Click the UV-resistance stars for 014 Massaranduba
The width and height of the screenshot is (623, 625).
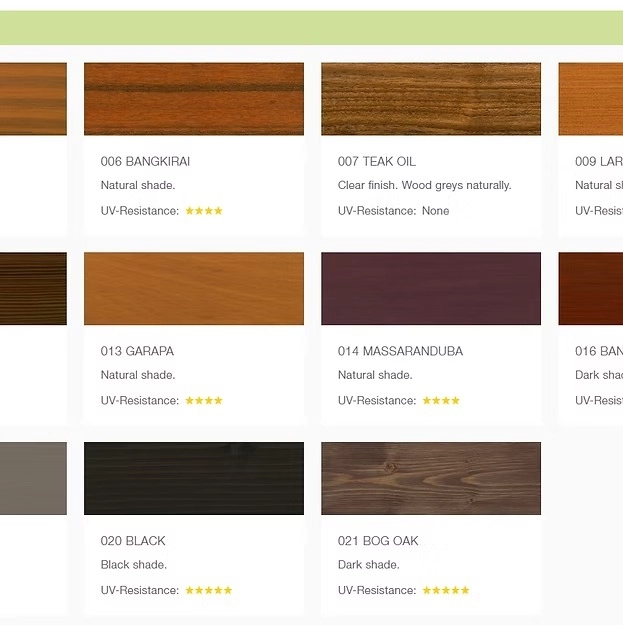pyautogui.click(x=441, y=401)
